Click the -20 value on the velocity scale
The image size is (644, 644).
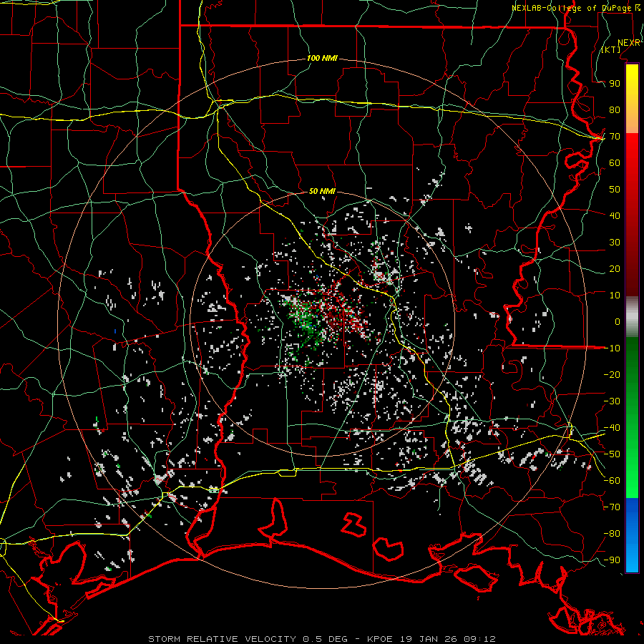pyautogui.click(x=612, y=374)
